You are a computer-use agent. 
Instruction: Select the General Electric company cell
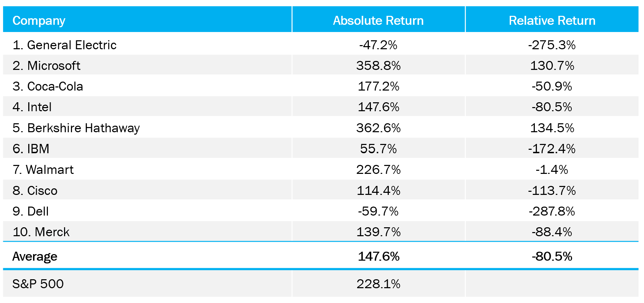pyautogui.click(x=65, y=45)
